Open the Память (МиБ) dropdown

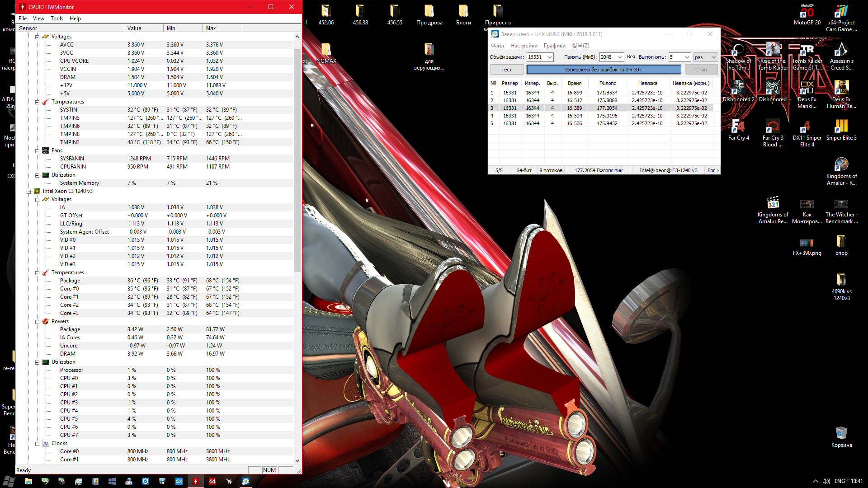620,57
